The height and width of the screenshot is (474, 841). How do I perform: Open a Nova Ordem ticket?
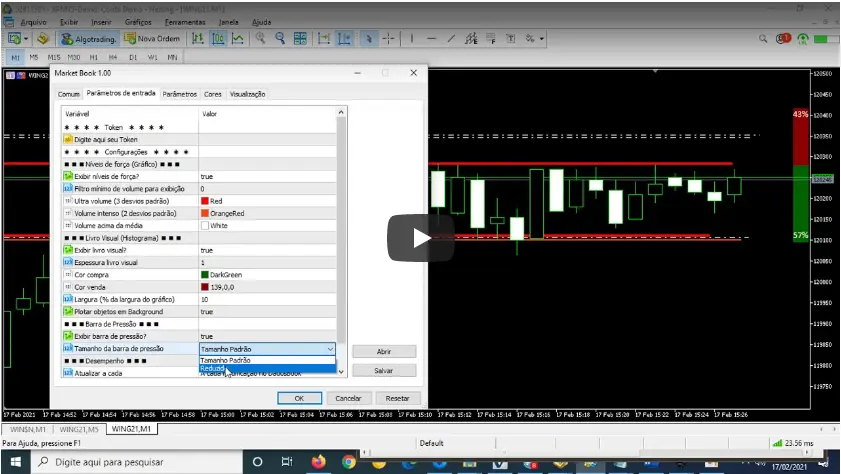[153, 39]
